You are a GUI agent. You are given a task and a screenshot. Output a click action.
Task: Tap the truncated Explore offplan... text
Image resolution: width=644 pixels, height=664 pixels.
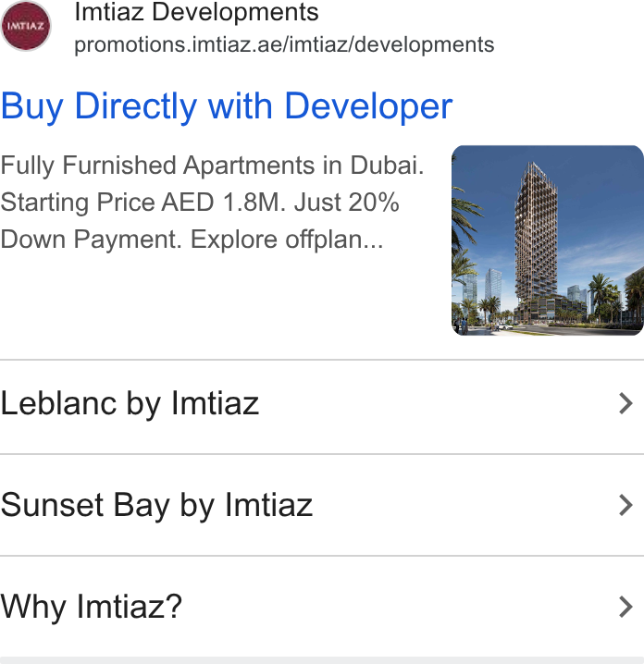pyautogui.click(x=287, y=240)
